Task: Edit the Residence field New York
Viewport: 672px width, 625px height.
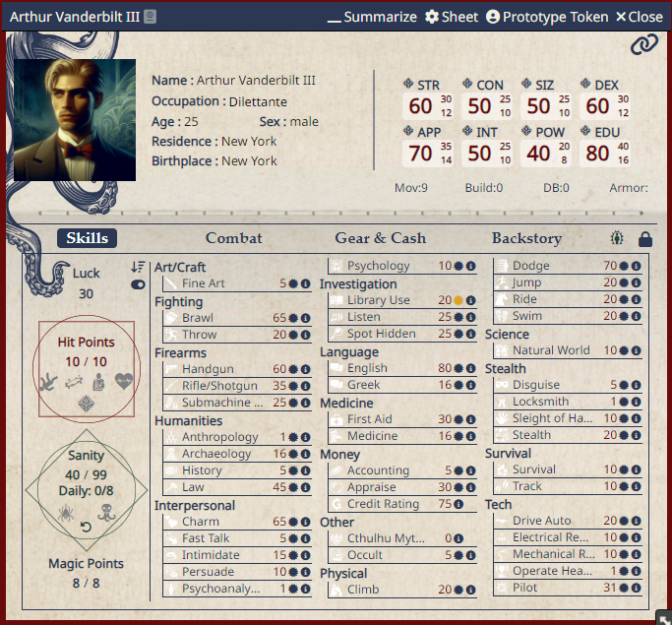Action: tap(249, 142)
